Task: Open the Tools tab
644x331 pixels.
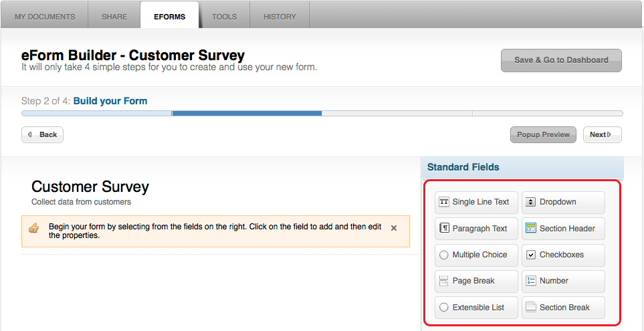Action: tap(224, 17)
